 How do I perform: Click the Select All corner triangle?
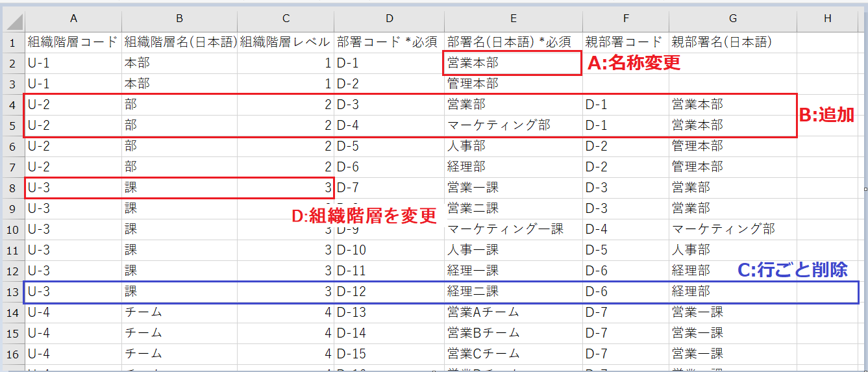[x=13, y=19]
